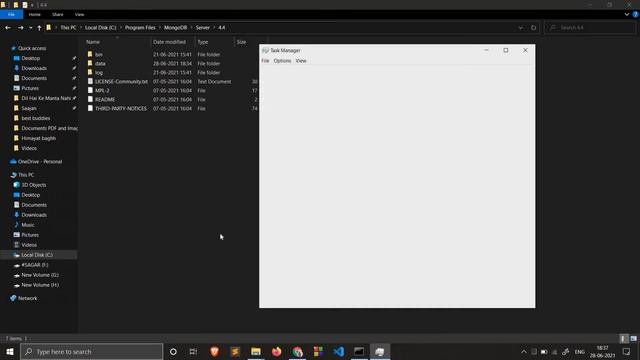Open New Volume (H:) drive
This screenshot has height=360, width=640.
pos(40,285)
